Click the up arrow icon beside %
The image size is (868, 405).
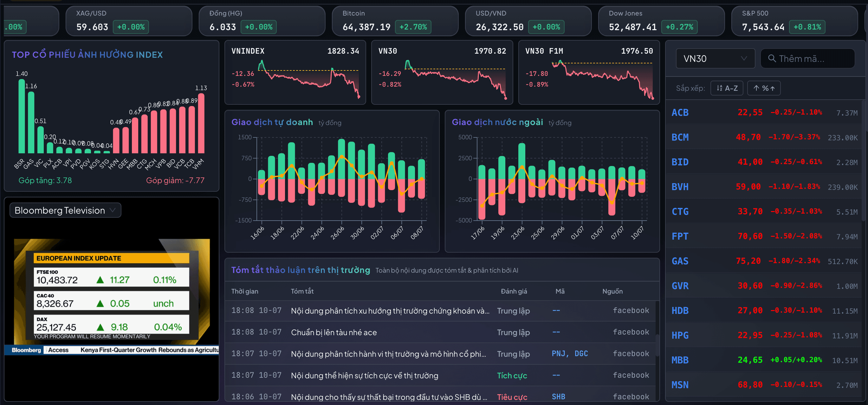coord(756,88)
